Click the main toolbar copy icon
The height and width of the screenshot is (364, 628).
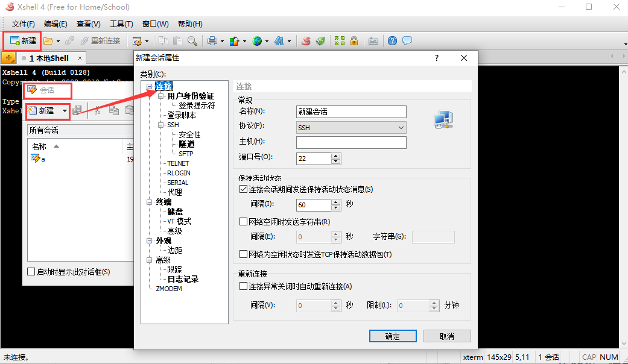point(163,41)
